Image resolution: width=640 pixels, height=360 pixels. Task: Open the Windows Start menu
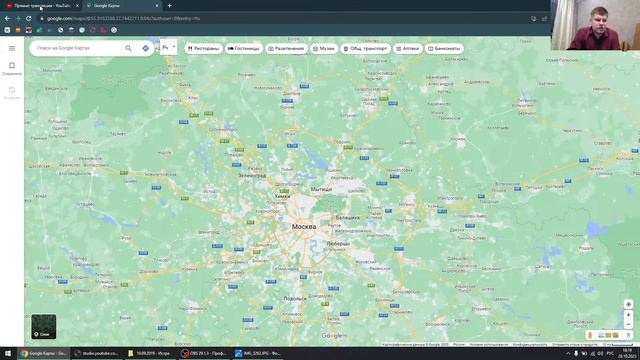(x=7, y=353)
